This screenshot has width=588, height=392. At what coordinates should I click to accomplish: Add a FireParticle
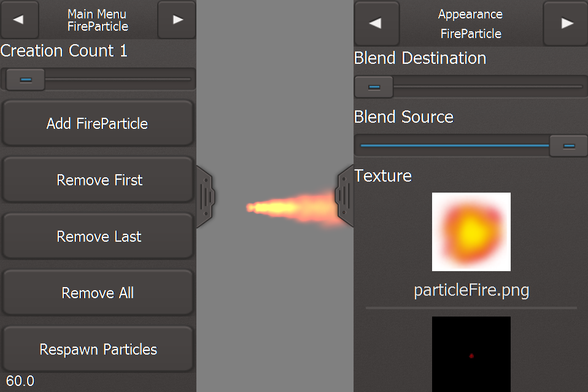click(98, 123)
